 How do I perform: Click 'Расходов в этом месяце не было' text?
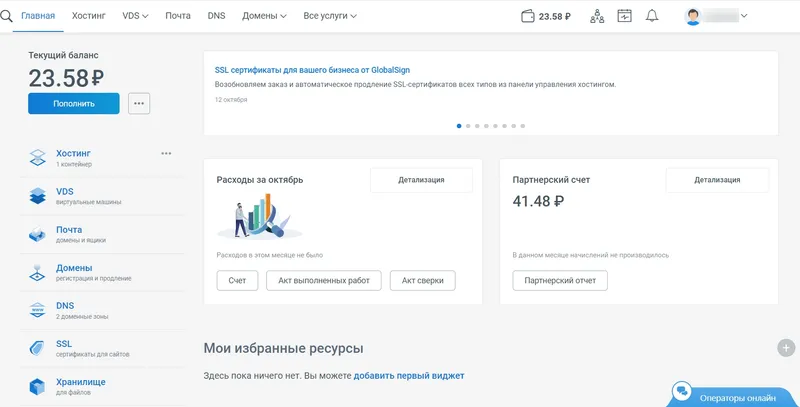(269, 255)
